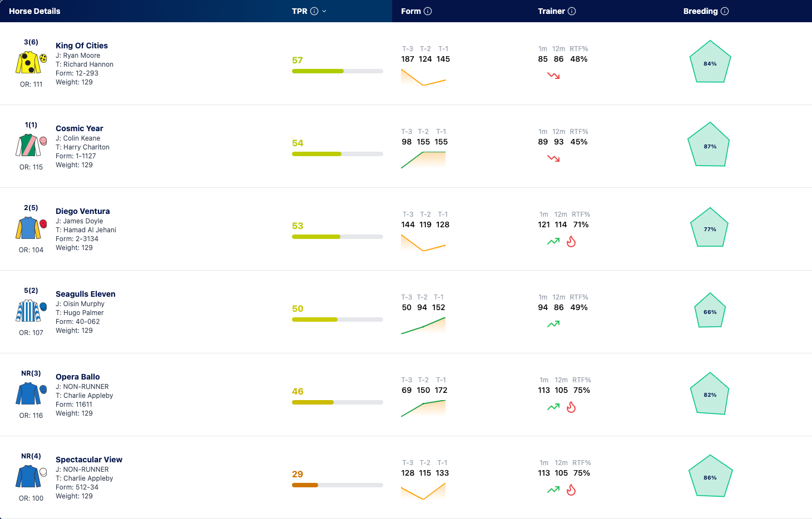Select the Horse Details column header
Image resolution: width=812 pixels, height=519 pixels.
pyautogui.click(x=34, y=11)
